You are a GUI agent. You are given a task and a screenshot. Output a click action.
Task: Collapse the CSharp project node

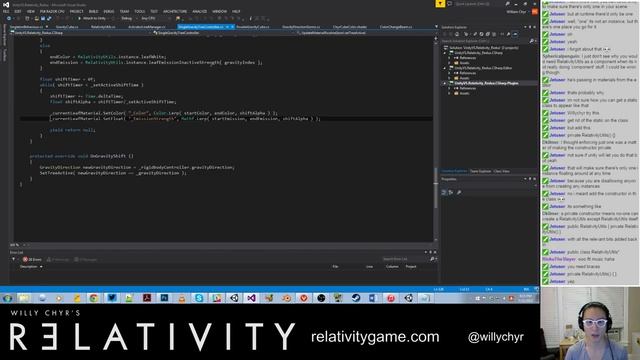[445, 53]
